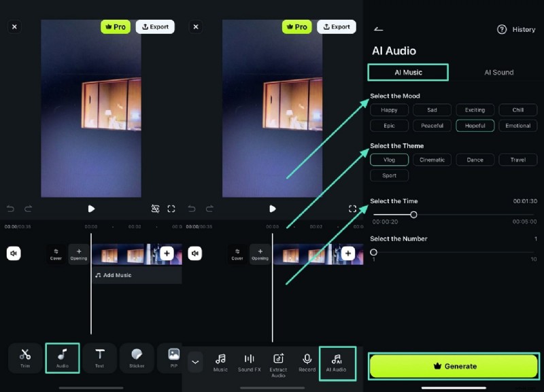
Task: Open the Audio tool
Action: (x=62, y=358)
